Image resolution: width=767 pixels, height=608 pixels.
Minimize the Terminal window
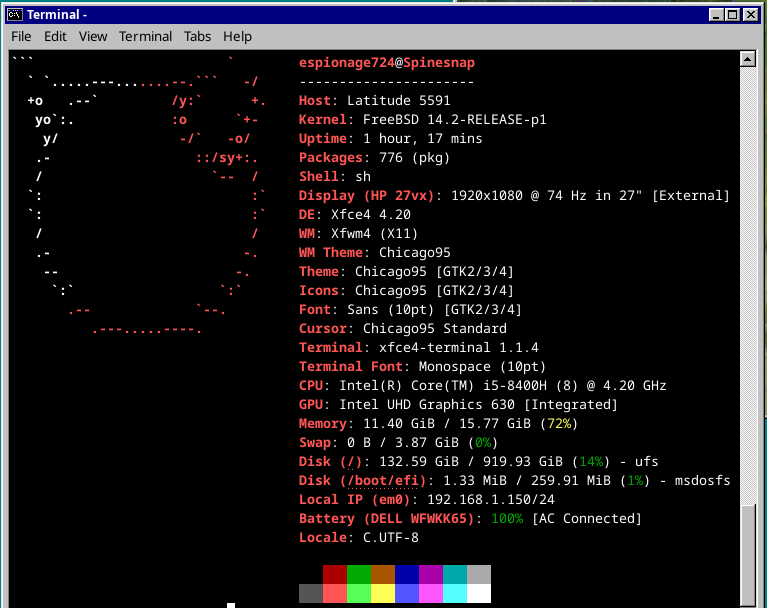[717, 14]
